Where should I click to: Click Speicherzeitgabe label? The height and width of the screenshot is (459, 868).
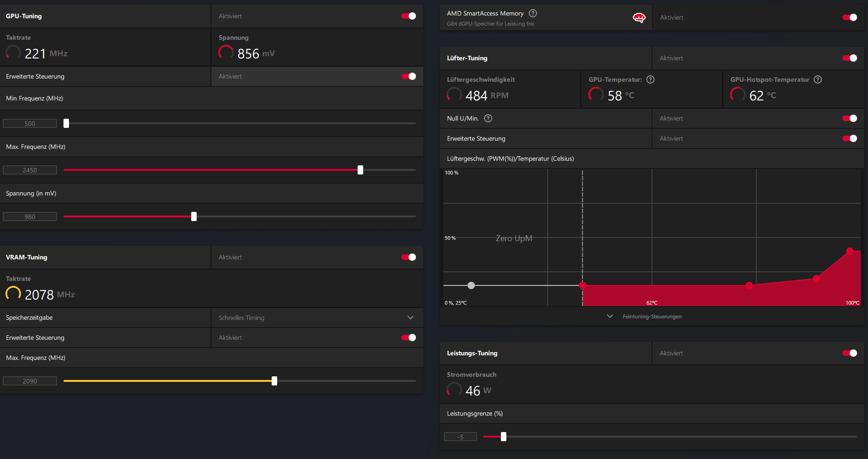tap(29, 317)
